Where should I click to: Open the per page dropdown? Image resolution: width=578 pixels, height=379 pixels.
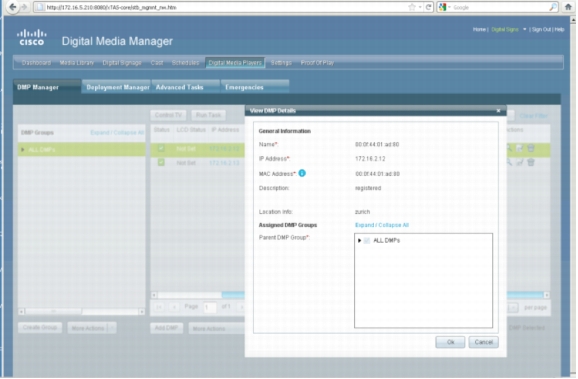513,307
